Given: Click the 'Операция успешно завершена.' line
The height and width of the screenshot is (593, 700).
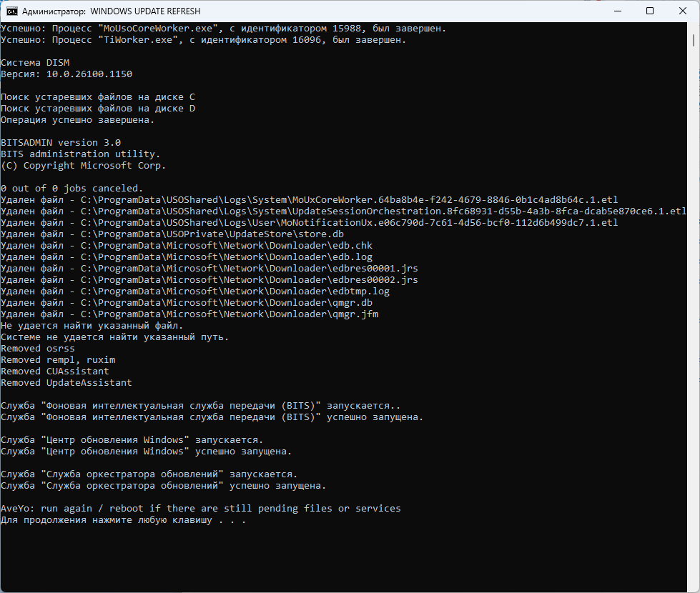Looking at the screenshot, I should coord(77,120).
